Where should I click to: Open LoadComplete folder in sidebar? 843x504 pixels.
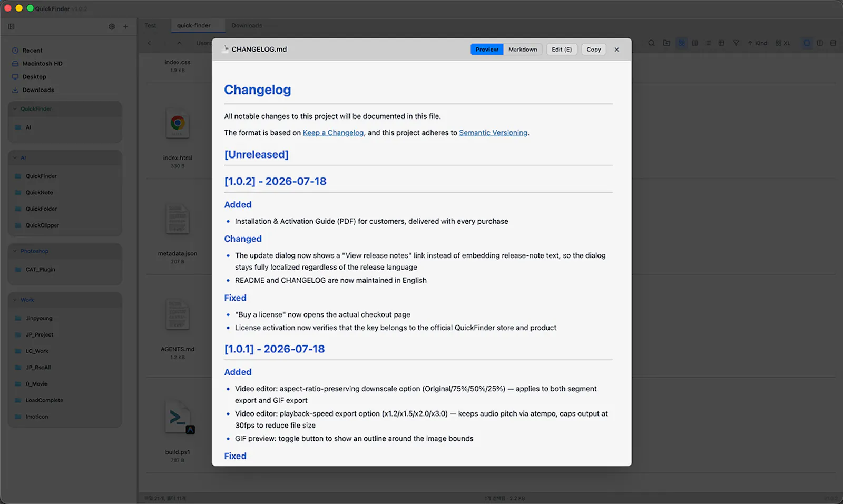click(x=44, y=400)
